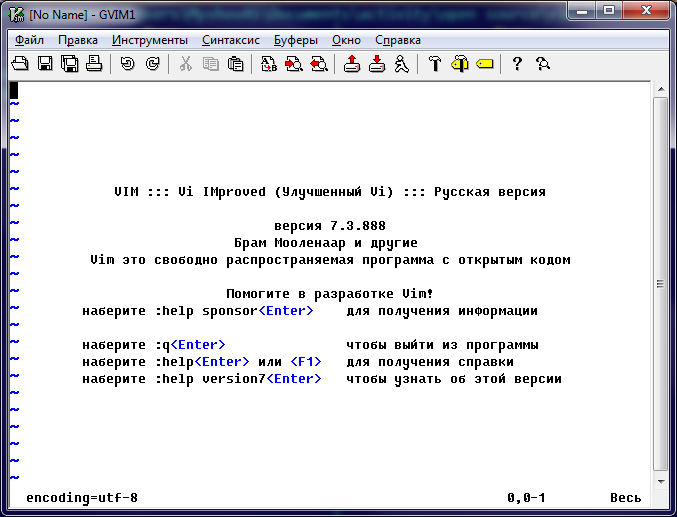The image size is (677, 517).
Task: Click the Paste clipboard icon
Action: click(x=235, y=64)
